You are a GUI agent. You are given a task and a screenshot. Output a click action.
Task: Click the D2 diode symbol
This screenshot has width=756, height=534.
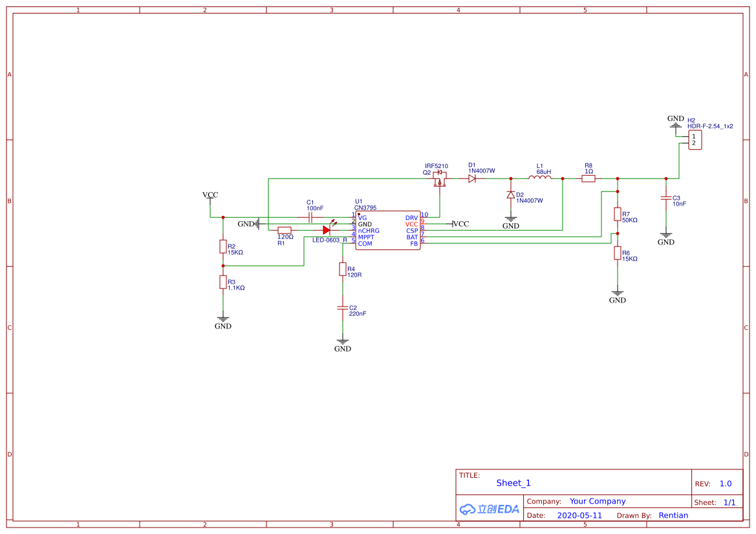pos(511,195)
